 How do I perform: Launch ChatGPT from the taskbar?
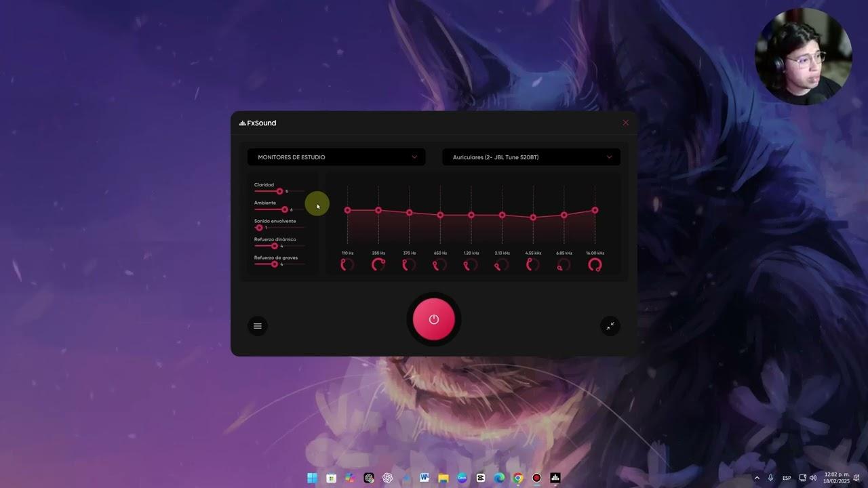pos(387,478)
